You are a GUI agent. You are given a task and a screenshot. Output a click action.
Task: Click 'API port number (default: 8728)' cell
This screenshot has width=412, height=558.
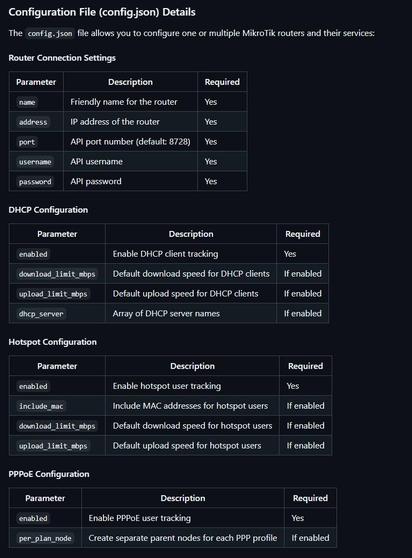click(130, 142)
